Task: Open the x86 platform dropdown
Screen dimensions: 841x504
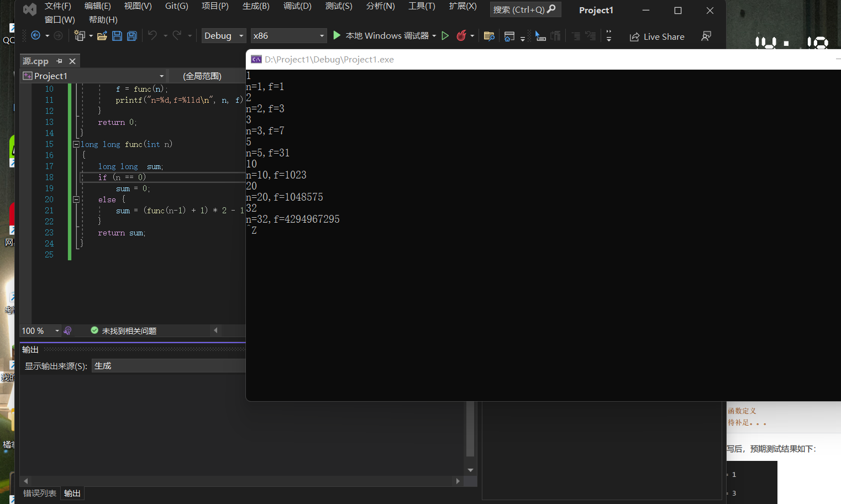Action: pos(288,36)
